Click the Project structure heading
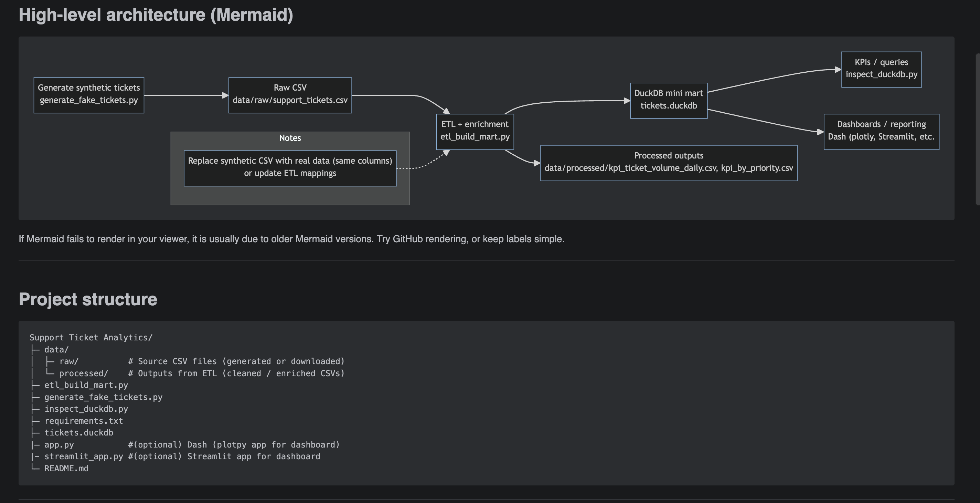The width and height of the screenshot is (980, 503). coord(88,300)
